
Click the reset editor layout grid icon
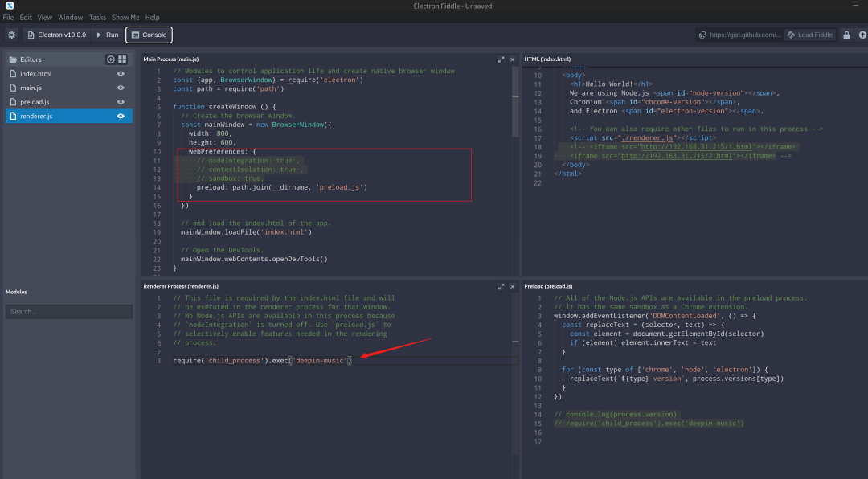122,59
